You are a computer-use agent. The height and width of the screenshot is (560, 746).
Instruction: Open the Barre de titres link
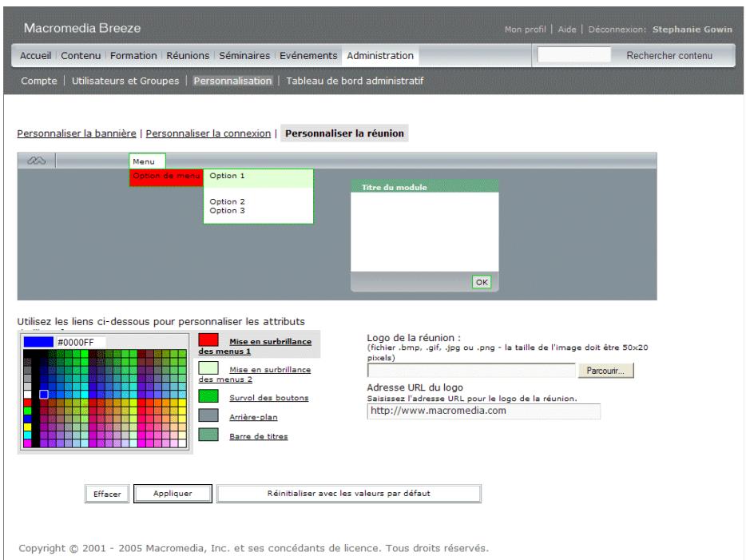259,436
